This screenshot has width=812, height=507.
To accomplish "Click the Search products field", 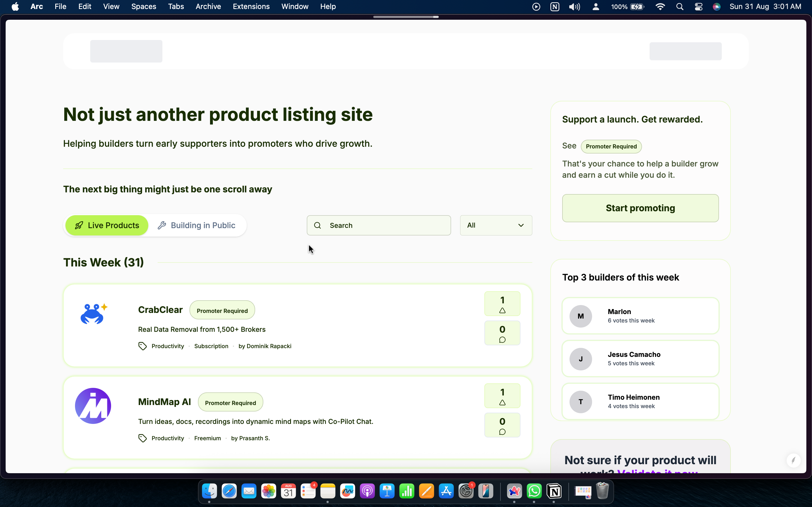I will coord(378,225).
